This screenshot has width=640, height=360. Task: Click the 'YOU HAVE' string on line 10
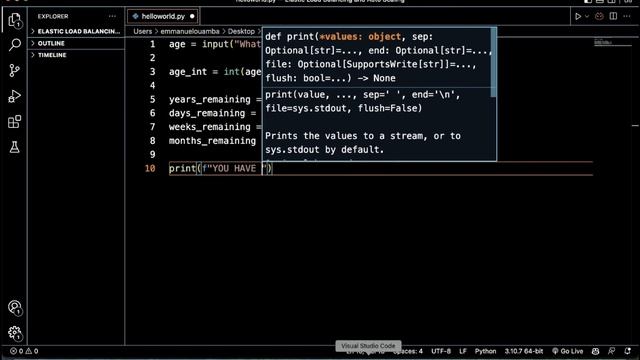coord(234,169)
